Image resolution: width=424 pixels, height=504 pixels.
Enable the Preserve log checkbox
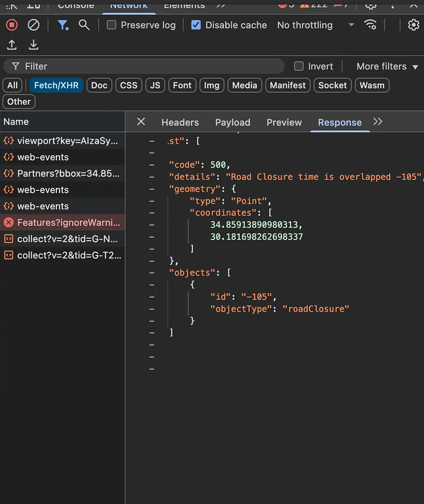pyautogui.click(x=111, y=25)
